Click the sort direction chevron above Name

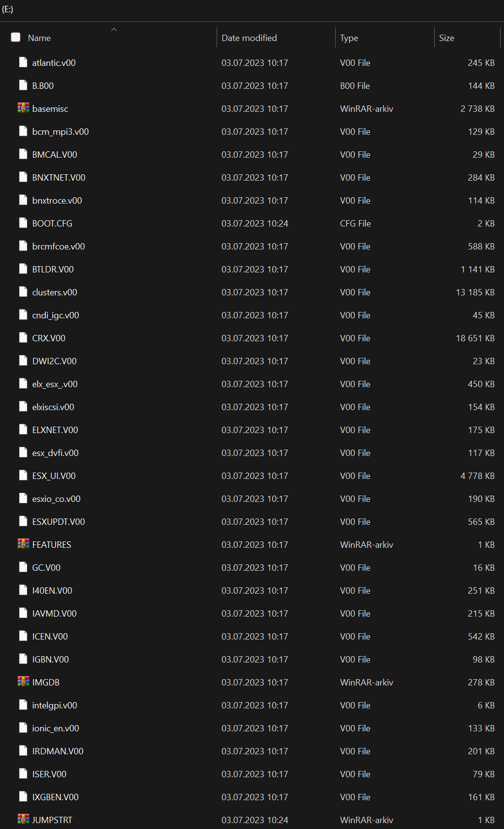(x=114, y=29)
